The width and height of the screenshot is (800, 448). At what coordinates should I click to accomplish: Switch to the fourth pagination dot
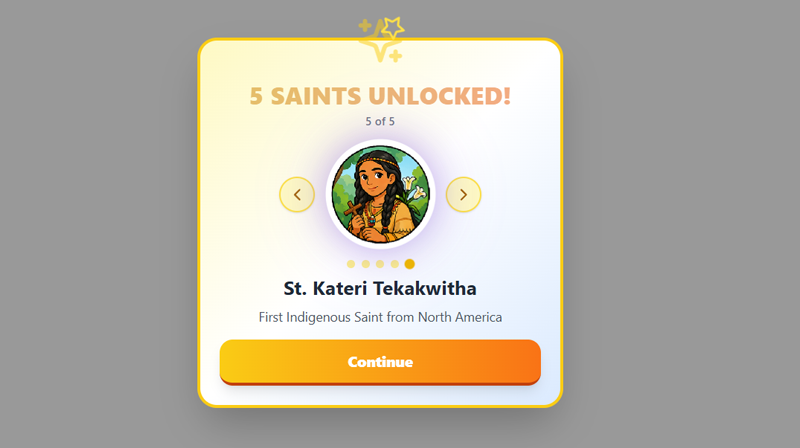tap(394, 264)
